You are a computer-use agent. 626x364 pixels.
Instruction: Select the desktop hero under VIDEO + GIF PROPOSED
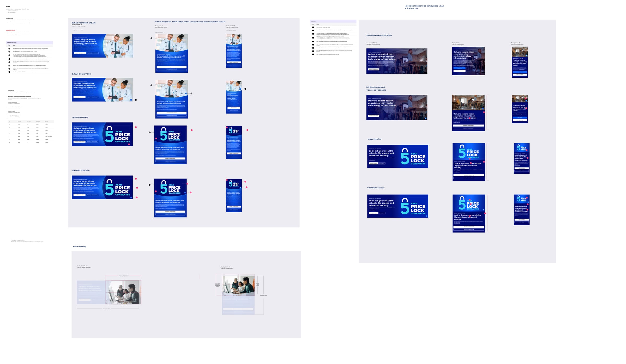[397, 107]
